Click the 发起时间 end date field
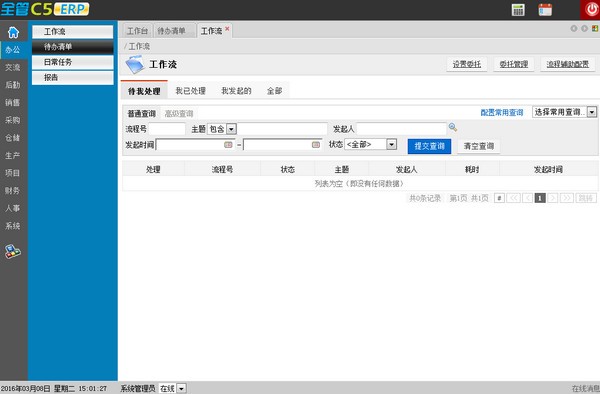Screen dimensions: 600x394 pos(282,145)
